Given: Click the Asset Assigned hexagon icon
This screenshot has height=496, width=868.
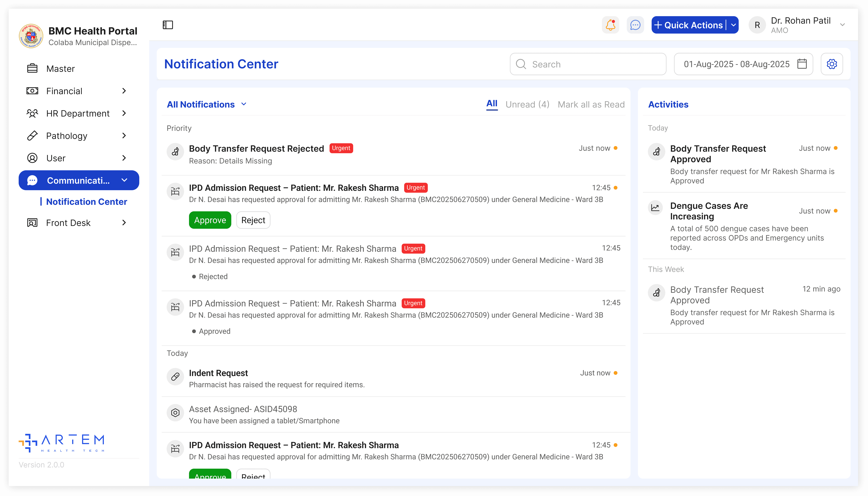Looking at the screenshot, I should click(175, 413).
